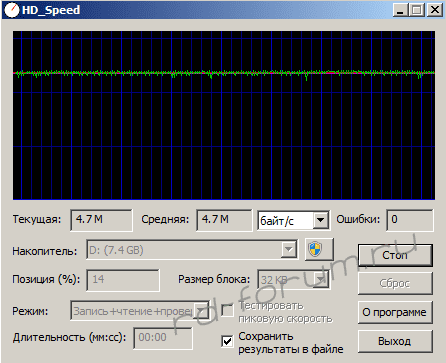Click the Текущая current speed field
The image size is (446, 363).
(101, 220)
